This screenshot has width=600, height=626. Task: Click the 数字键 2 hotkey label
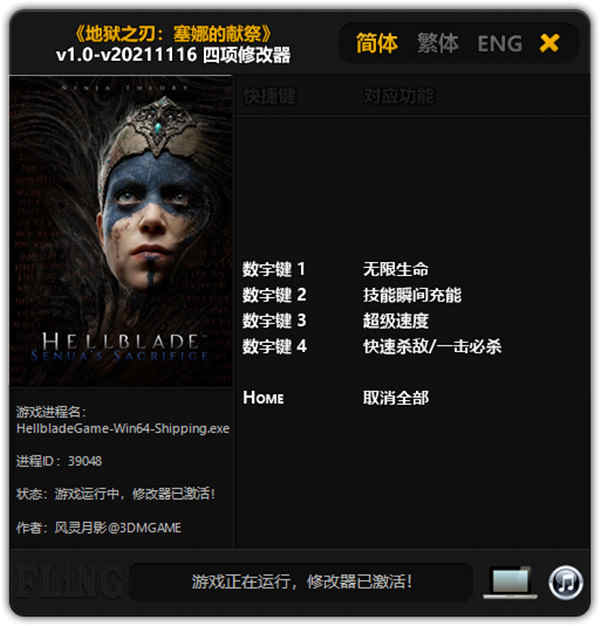[x=274, y=295]
